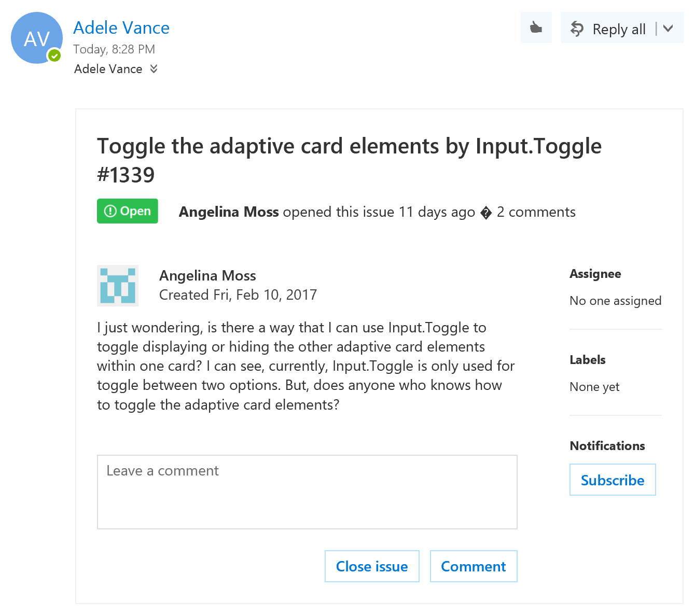
Task: Click the issue title Toggle the adaptive card elements
Action: (x=349, y=146)
